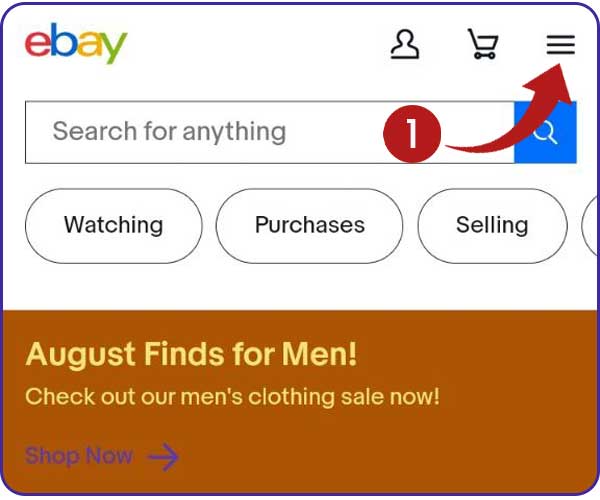Open the hamburger menu
Screen dimensions: 600x500
561,45
